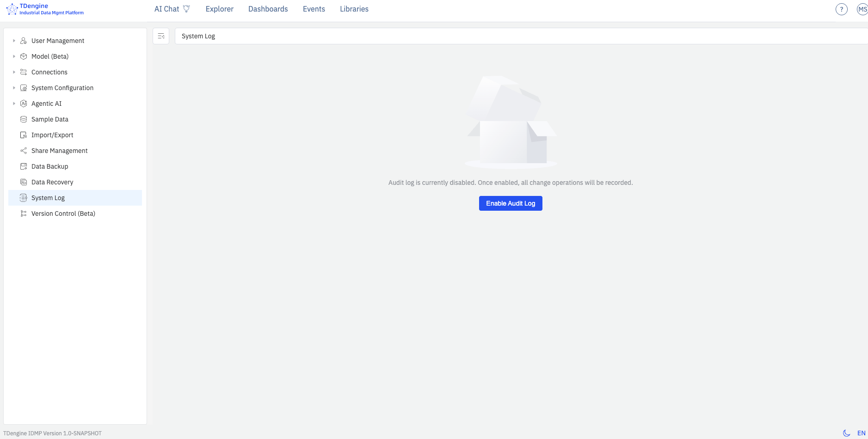Click the Data Backup save icon
This screenshot has height=439, width=868.
24,166
